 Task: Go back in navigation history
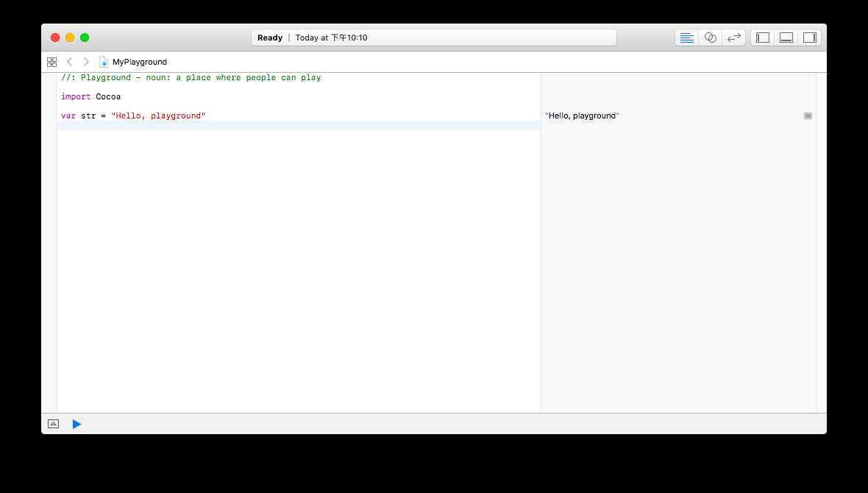[70, 62]
